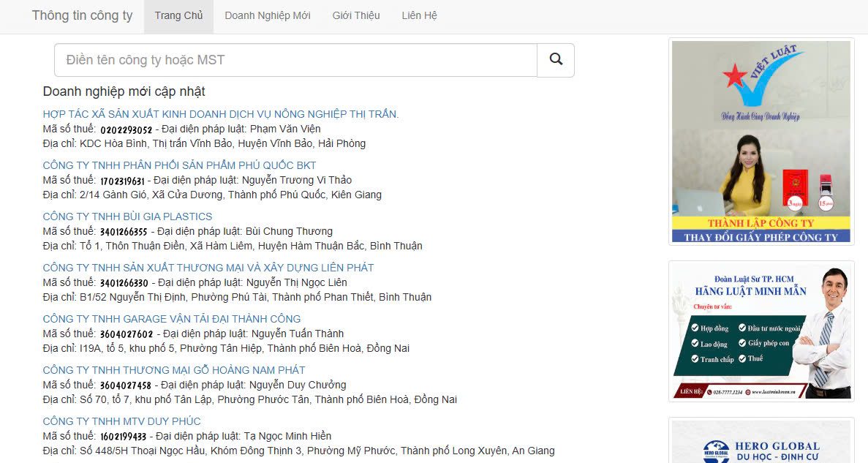Click the magnifying glass search icon

[x=556, y=60]
